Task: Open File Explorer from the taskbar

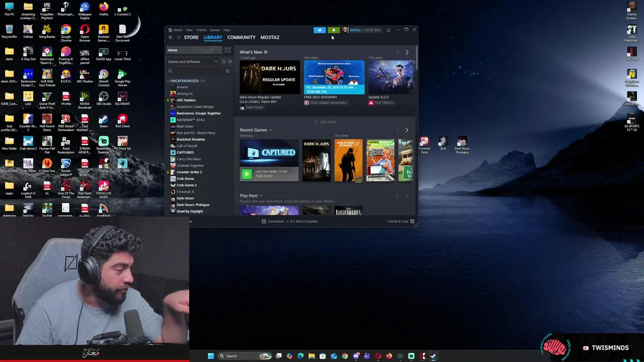Action: [x=311, y=356]
